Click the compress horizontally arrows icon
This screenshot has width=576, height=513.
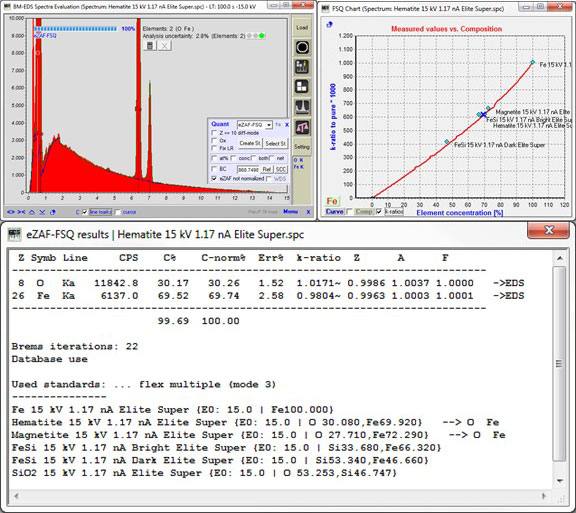click(21, 212)
